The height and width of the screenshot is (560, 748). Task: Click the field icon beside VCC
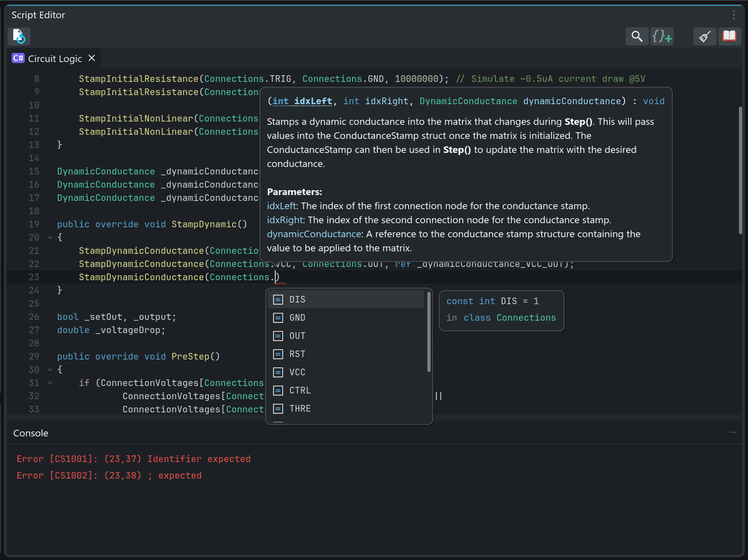[x=278, y=373]
